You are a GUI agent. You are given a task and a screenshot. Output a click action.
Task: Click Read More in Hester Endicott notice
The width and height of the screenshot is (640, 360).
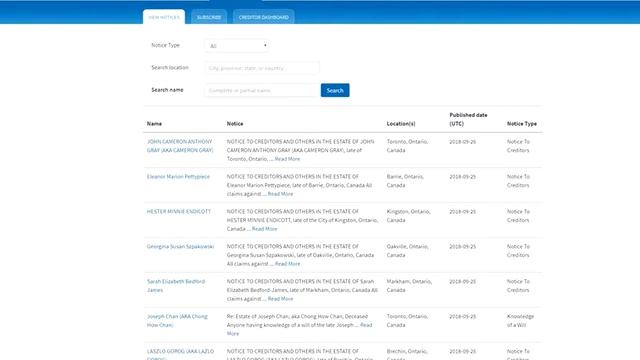264,229
